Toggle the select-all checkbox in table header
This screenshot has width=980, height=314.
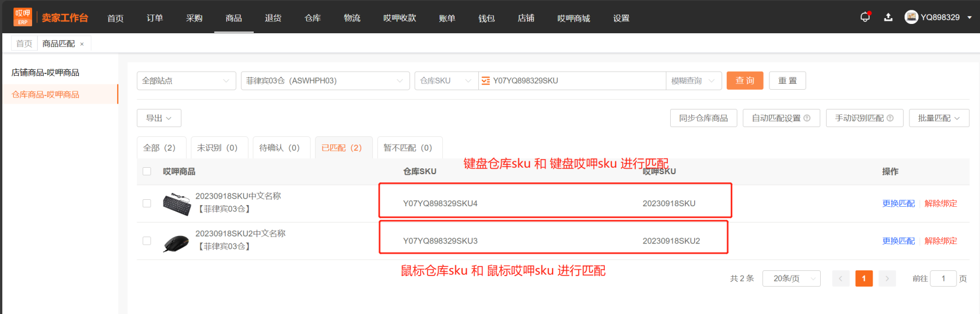(x=147, y=171)
